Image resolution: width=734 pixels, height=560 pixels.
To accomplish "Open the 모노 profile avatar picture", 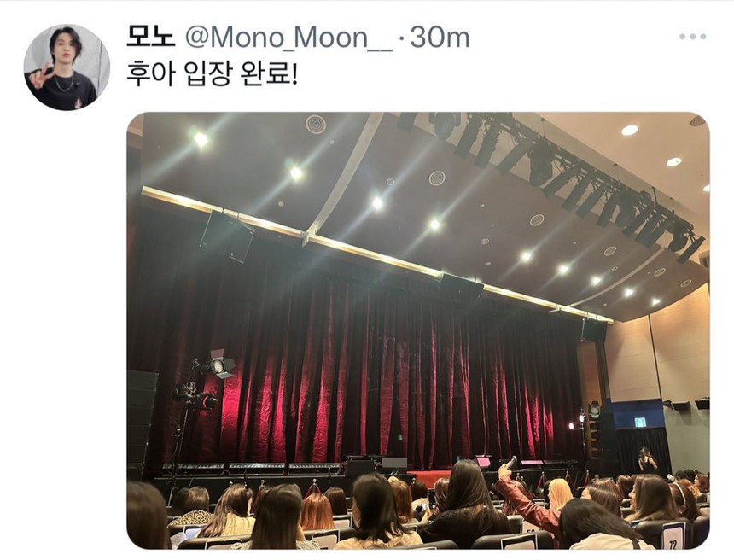I will click(67, 67).
